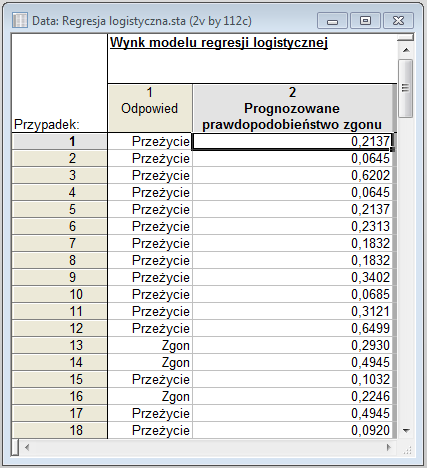Click Przeżycie cell in case 15

click(150, 379)
